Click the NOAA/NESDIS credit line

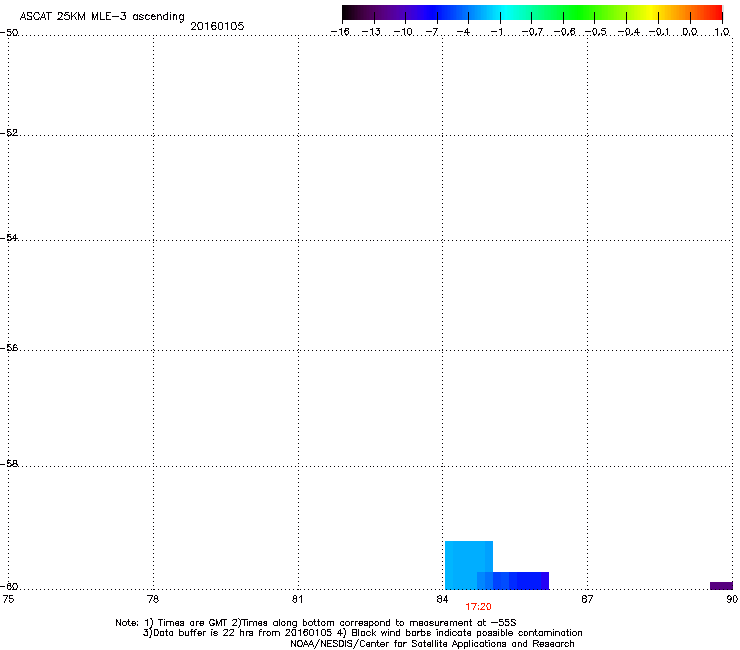(x=432, y=644)
